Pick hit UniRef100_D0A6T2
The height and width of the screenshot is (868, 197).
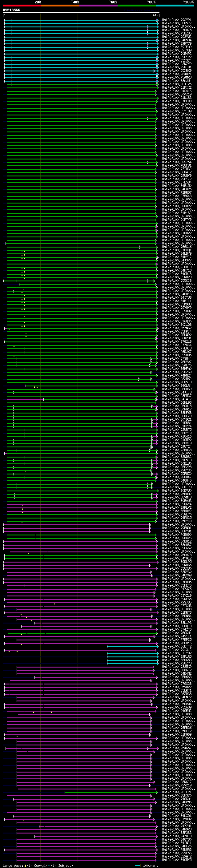click(x=176, y=670)
